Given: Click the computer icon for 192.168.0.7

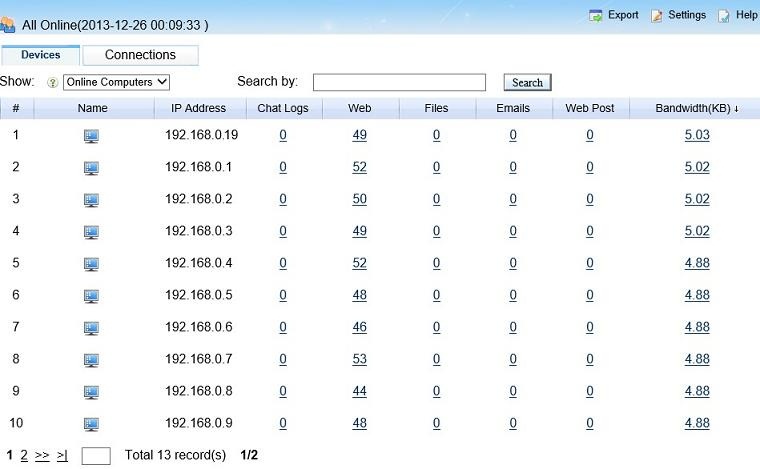Looking at the screenshot, I should 91,360.
